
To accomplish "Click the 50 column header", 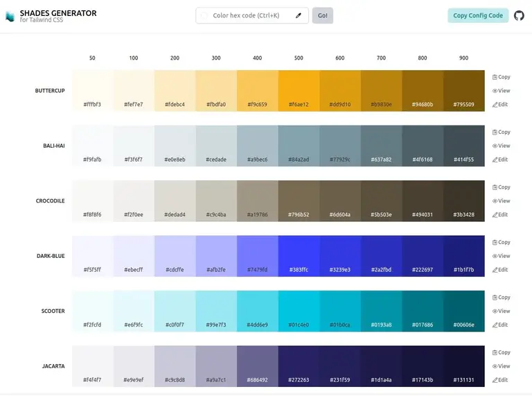I will click(x=92, y=58).
